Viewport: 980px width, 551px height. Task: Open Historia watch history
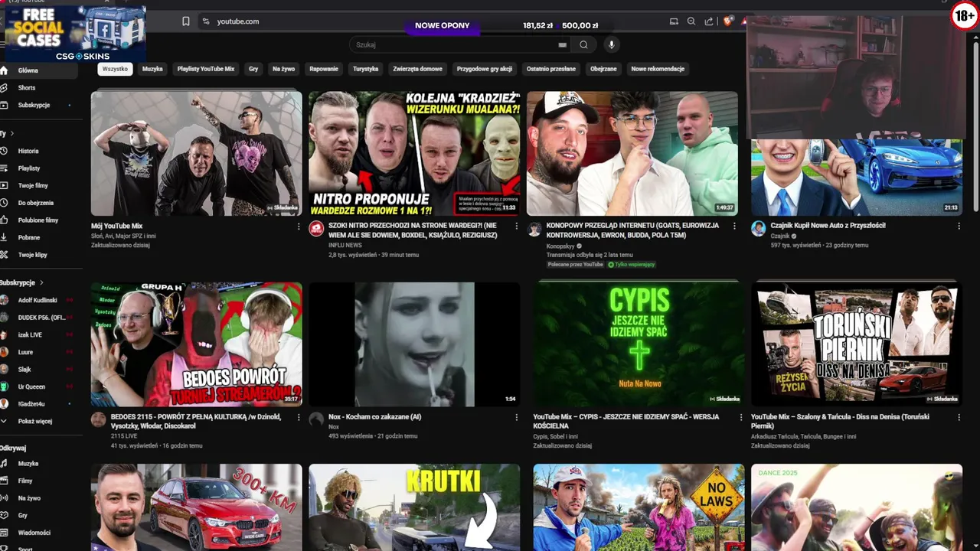point(37,152)
